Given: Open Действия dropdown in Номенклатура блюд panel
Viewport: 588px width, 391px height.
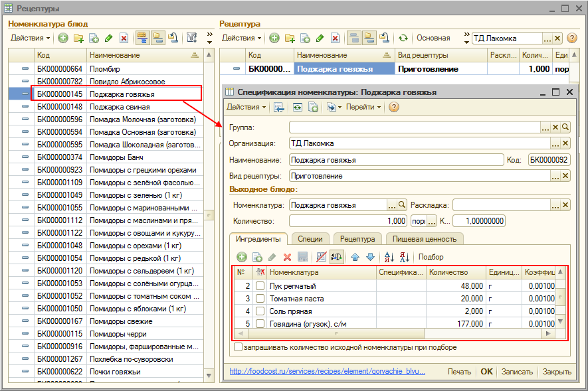Looking at the screenshot, I should click(x=30, y=39).
